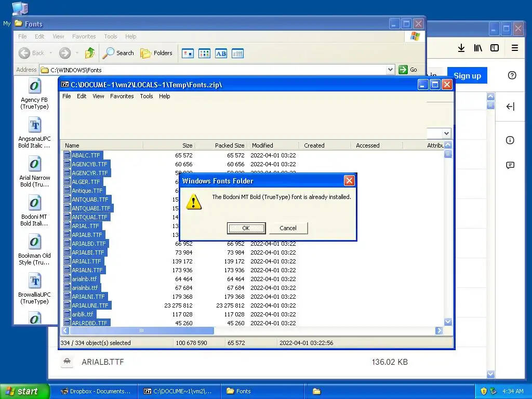The image size is (532, 399).
Task: Click Sign up button in browser window
Action: click(x=467, y=76)
